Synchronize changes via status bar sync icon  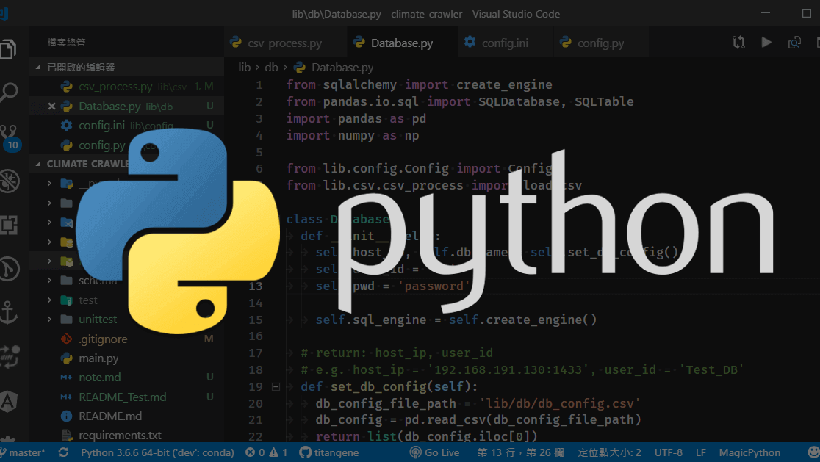pyautogui.click(x=63, y=452)
